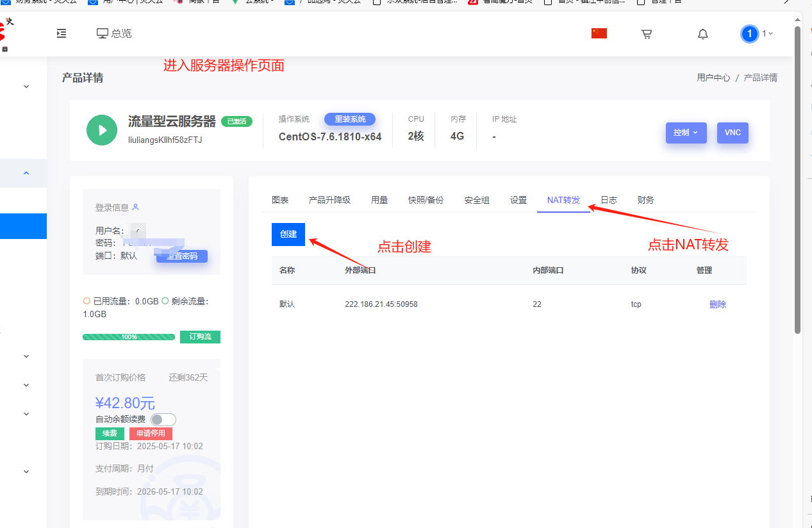Open notifications bell icon
The width and height of the screenshot is (812, 528).
[x=703, y=34]
